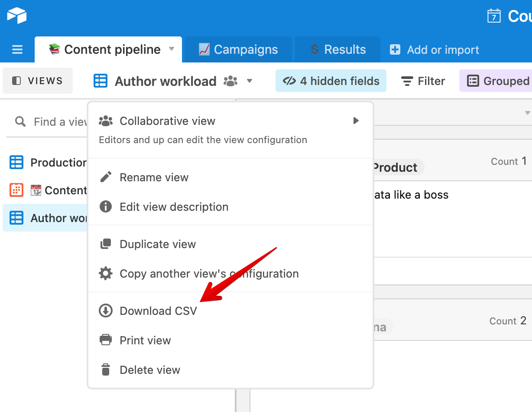Open the Author workload view dropdown
The width and height of the screenshot is (532, 412).
250,81
